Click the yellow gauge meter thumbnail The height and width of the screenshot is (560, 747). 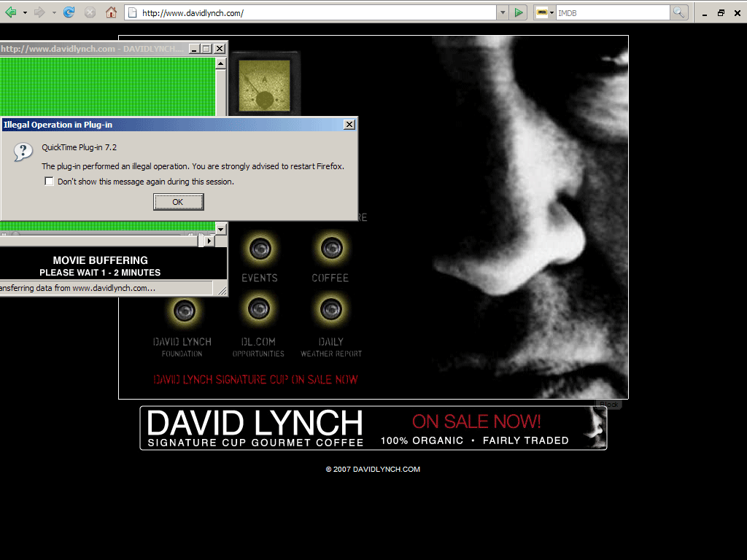click(264, 86)
